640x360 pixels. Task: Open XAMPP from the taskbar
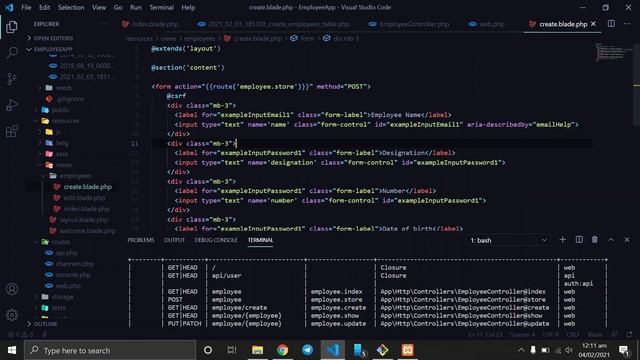tap(407, 350)
